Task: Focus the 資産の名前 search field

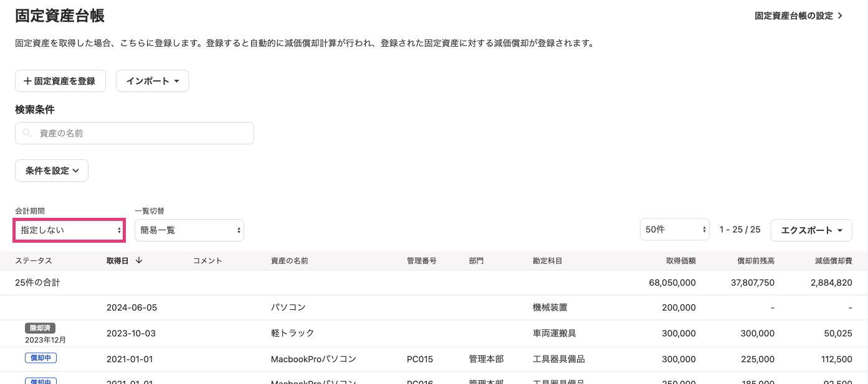Action: tap(135, 133)
